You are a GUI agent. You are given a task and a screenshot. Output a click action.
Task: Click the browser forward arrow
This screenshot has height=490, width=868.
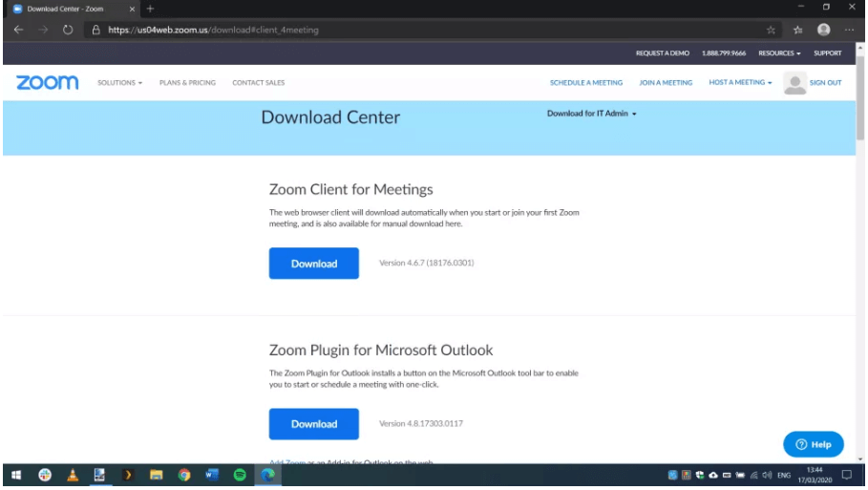[x=43, y=30]
